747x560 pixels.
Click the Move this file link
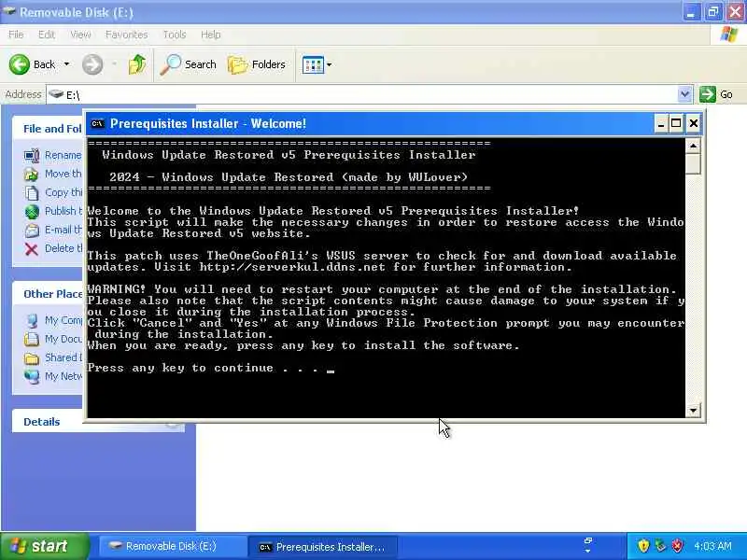63,174
